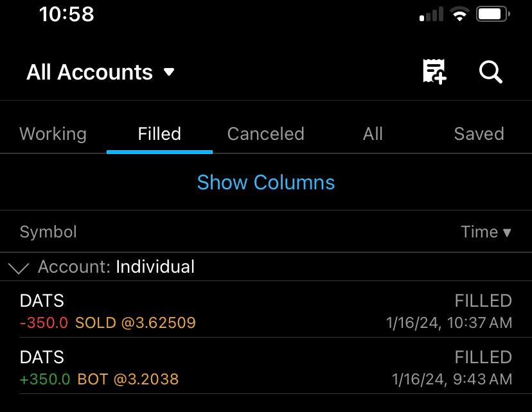
Task: Tap the Wi-Fi status icon
Action: 459,15
